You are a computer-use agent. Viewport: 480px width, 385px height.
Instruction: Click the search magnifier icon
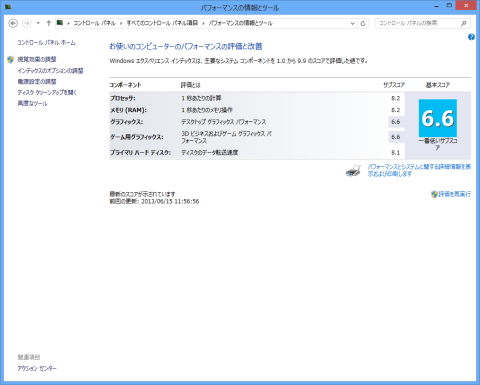464,23
